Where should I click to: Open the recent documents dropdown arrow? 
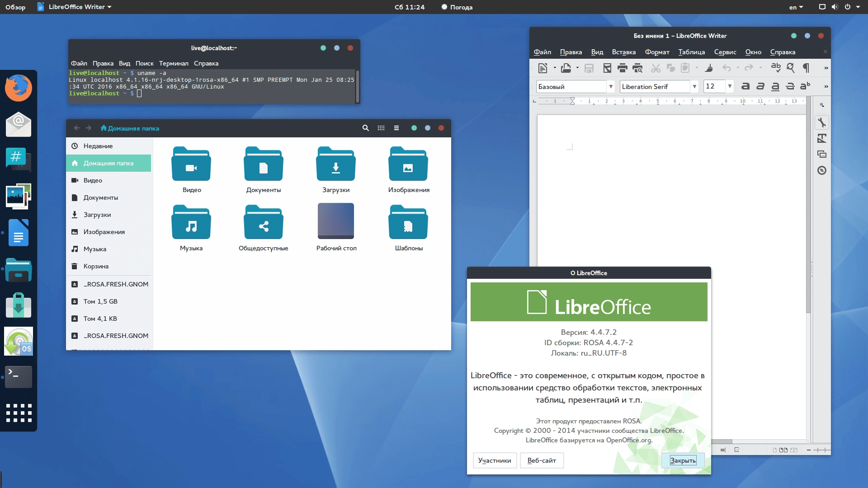[x=577, y=68]
